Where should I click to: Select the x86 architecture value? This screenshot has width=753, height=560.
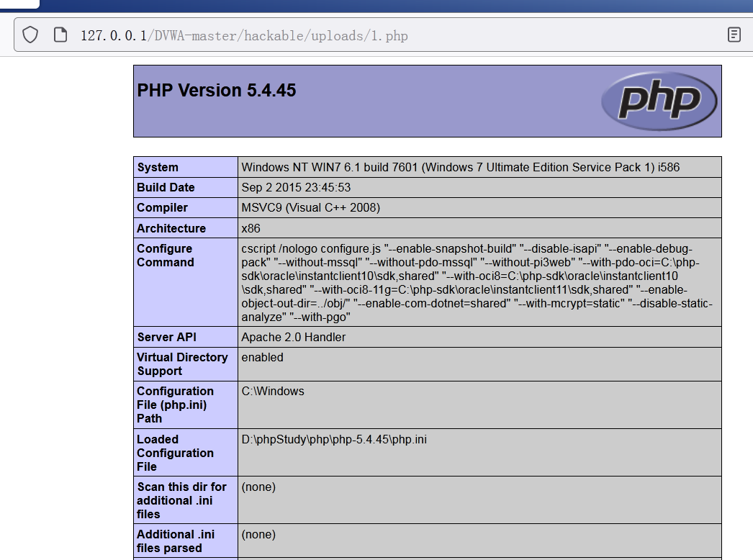click(x=251, y=228)
